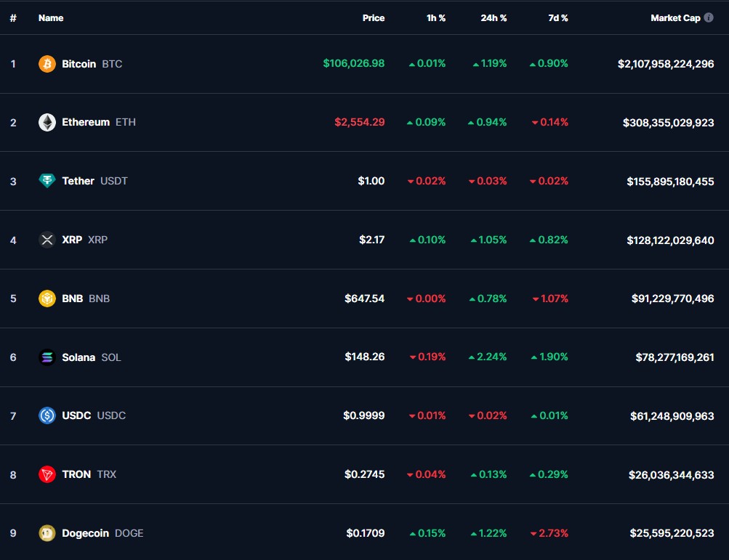
Task: Click Bitcoin market cap $2,107,958,224,296
Action: click(x=666, y=64)
